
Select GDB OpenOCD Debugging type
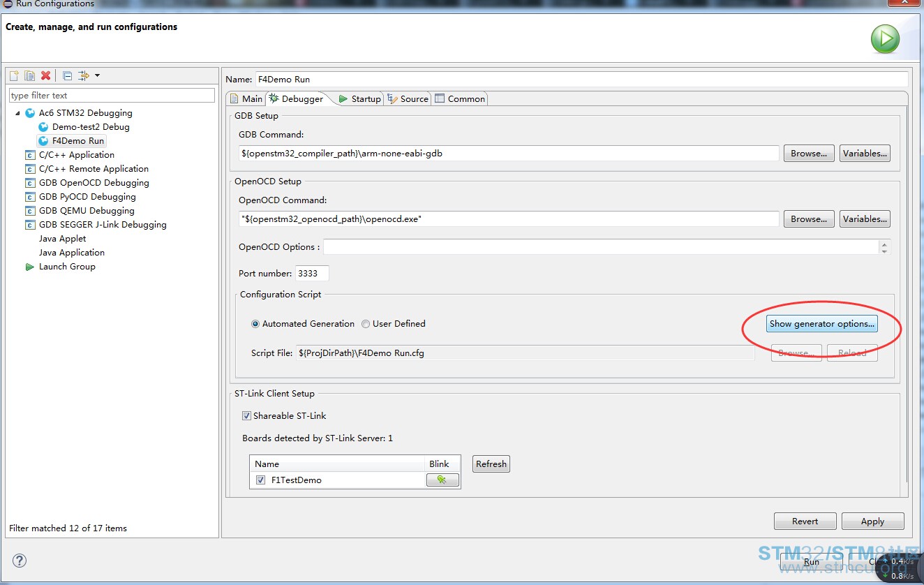click(x=94, y=182)
